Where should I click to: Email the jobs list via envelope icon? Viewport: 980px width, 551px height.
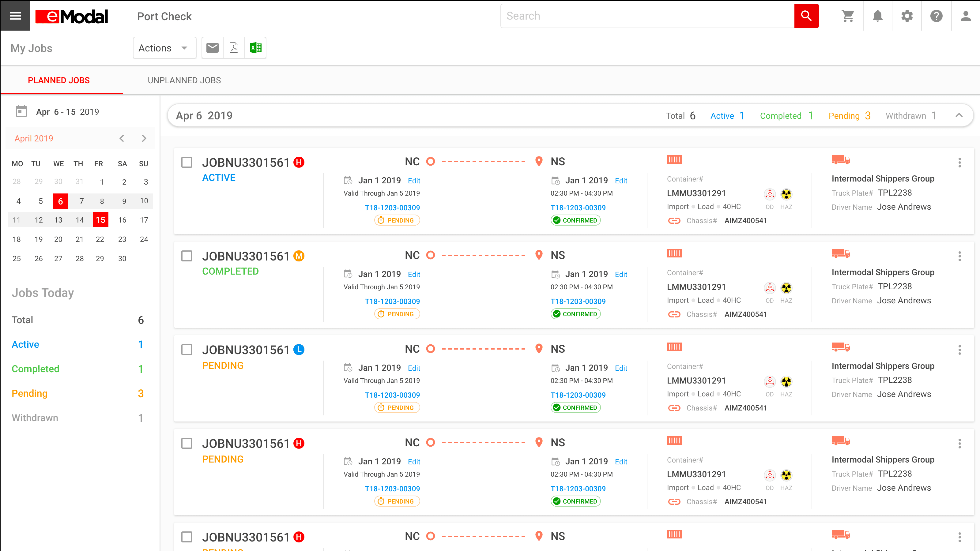[212, 48]
